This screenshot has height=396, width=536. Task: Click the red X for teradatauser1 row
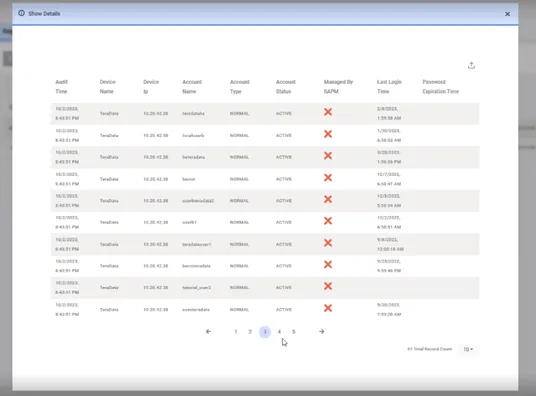coord(328,243)
